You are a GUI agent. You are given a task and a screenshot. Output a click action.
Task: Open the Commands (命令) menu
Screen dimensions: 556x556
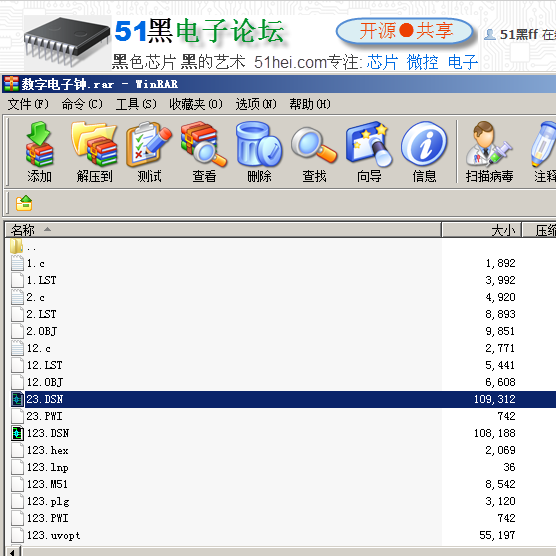82,104
